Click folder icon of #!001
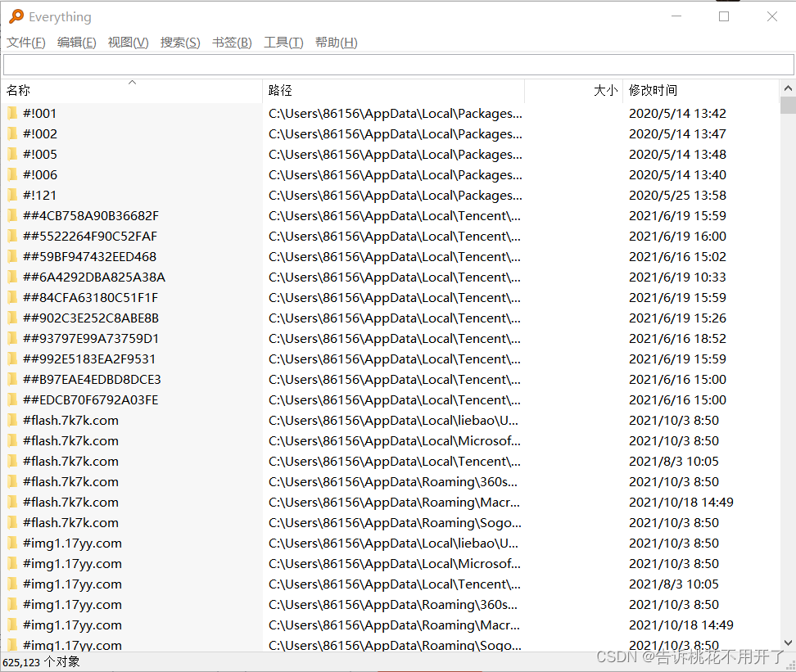This screenshot has height=672, width=796. coord(12,113)
